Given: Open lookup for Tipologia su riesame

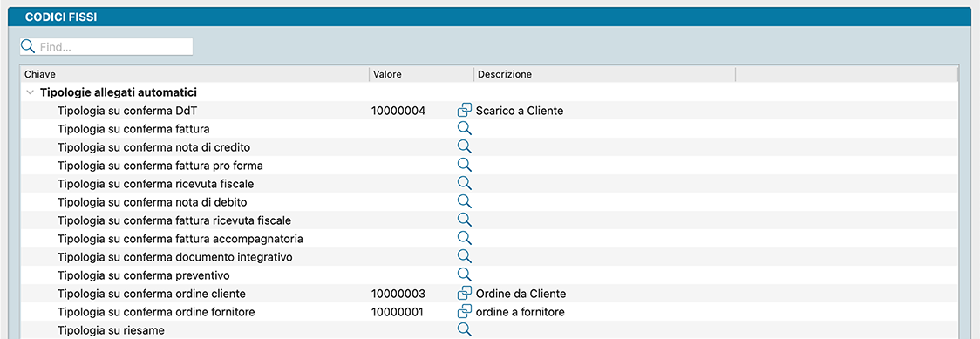Looking at the screenshot, I should [464, 329].
